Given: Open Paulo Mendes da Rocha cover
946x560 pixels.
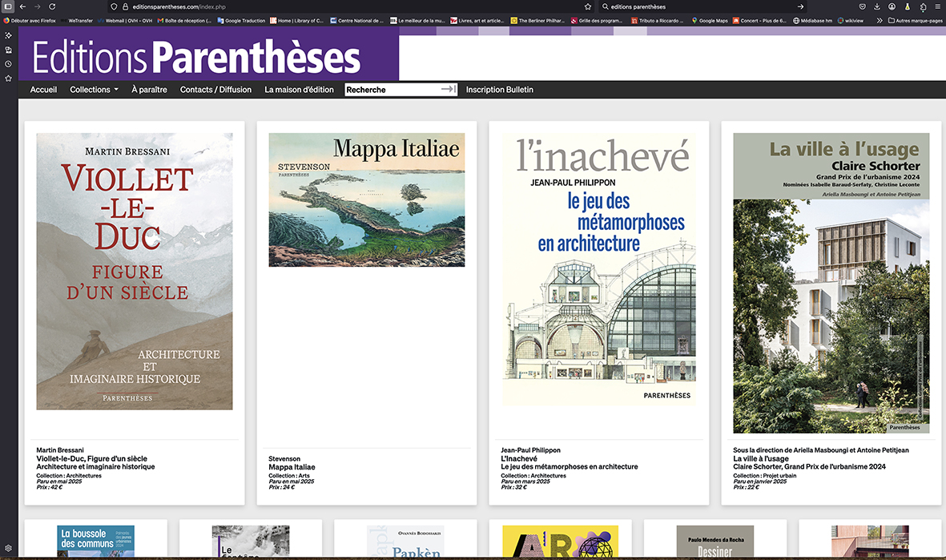Looking at the screenshot, I should (715, 541).
